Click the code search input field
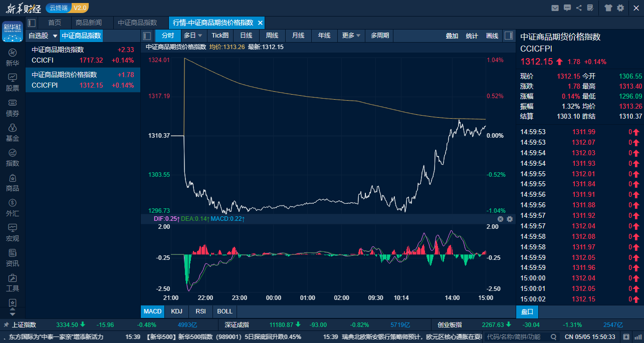Image resolution: width=644 pixels, height=343 pixels. [x=519, y=336]
